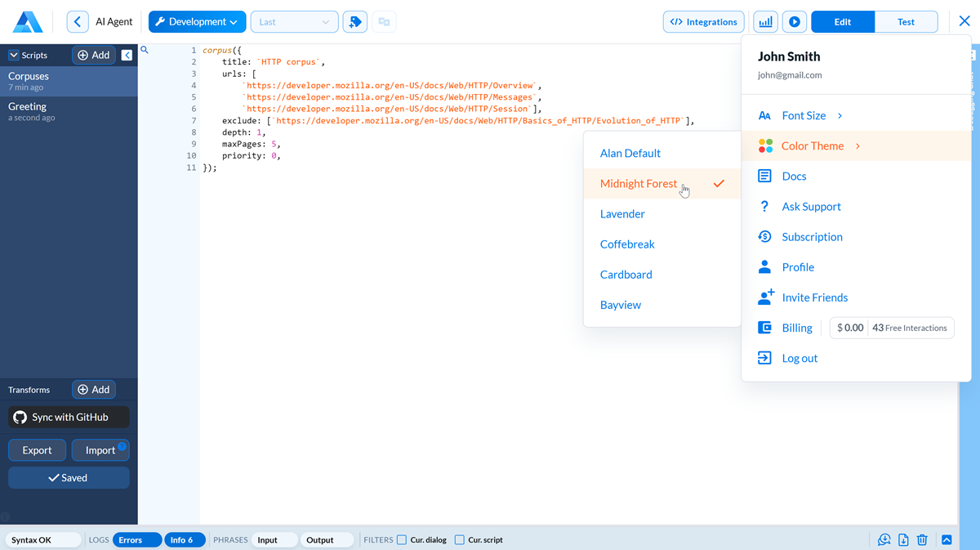Select the Lavender color theme
The image size is (980, 550).
click(622, 214)
